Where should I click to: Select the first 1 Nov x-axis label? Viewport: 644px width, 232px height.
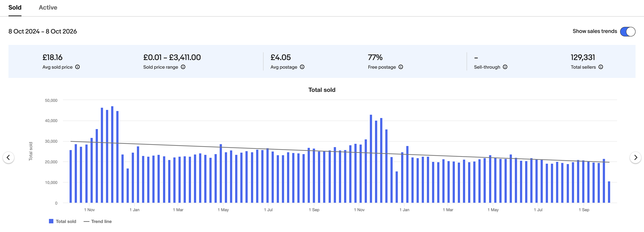89,210
